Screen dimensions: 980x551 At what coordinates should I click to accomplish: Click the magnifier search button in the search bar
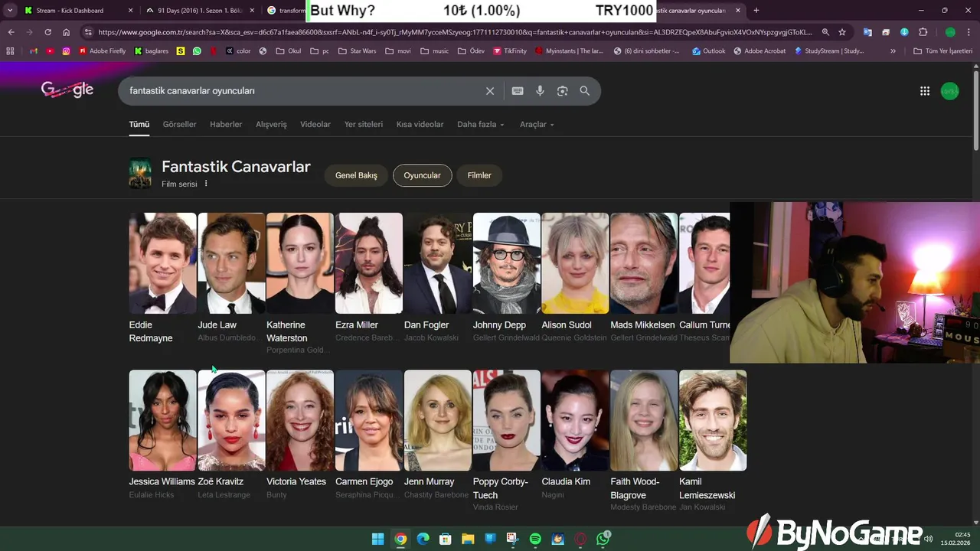[585, 91]
